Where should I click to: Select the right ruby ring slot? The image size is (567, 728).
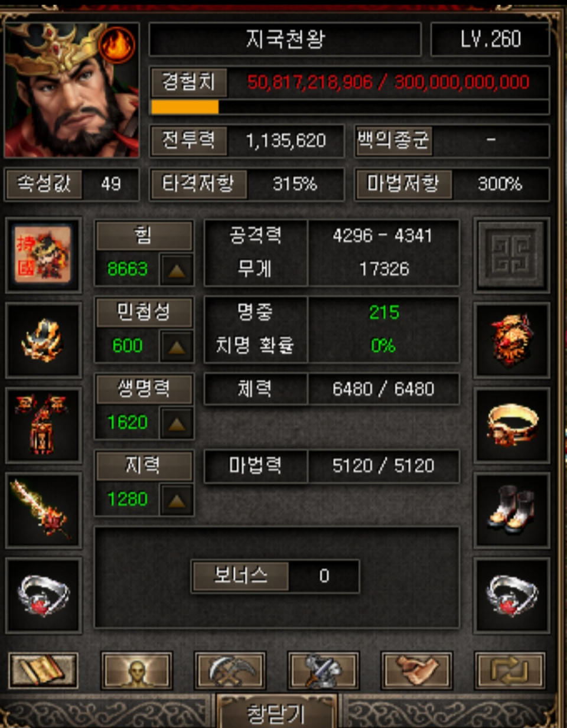click(511, 595)
